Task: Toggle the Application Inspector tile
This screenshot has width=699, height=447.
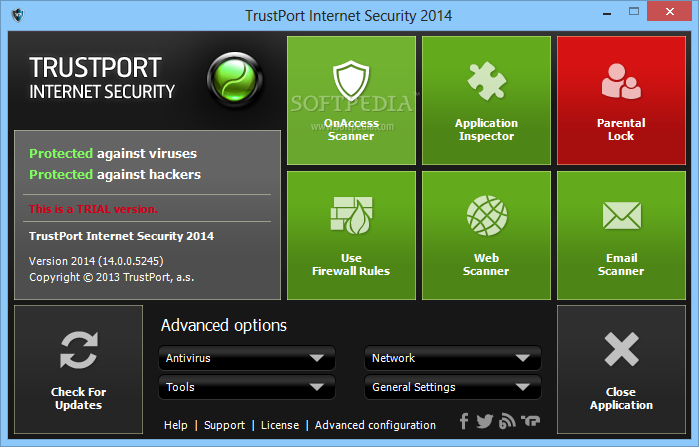Action: (486, 100)
